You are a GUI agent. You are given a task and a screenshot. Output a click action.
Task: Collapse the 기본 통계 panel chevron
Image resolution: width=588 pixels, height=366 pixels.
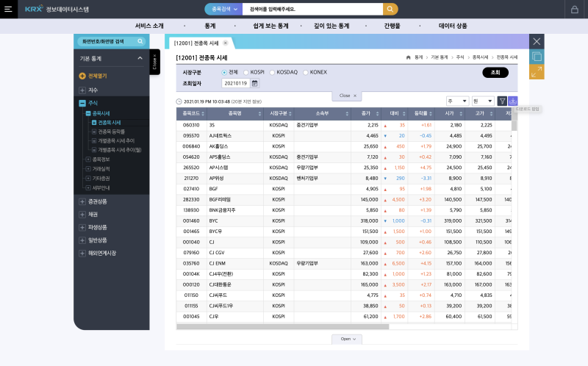point(140,58)
